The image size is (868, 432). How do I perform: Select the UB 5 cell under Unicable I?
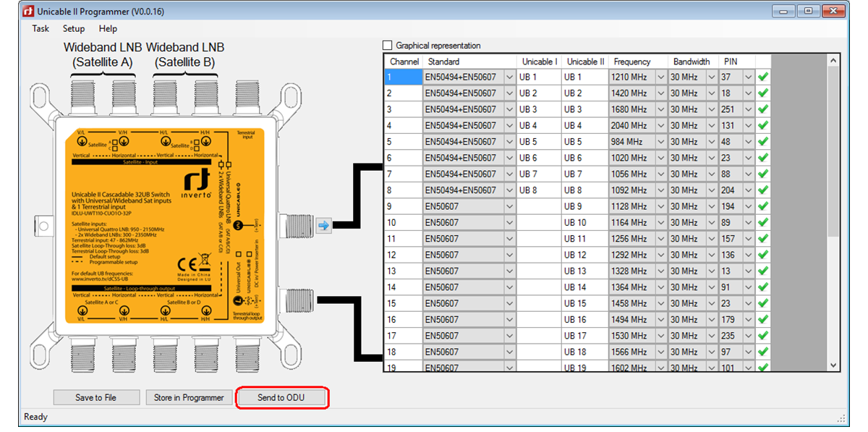(539, 142)
